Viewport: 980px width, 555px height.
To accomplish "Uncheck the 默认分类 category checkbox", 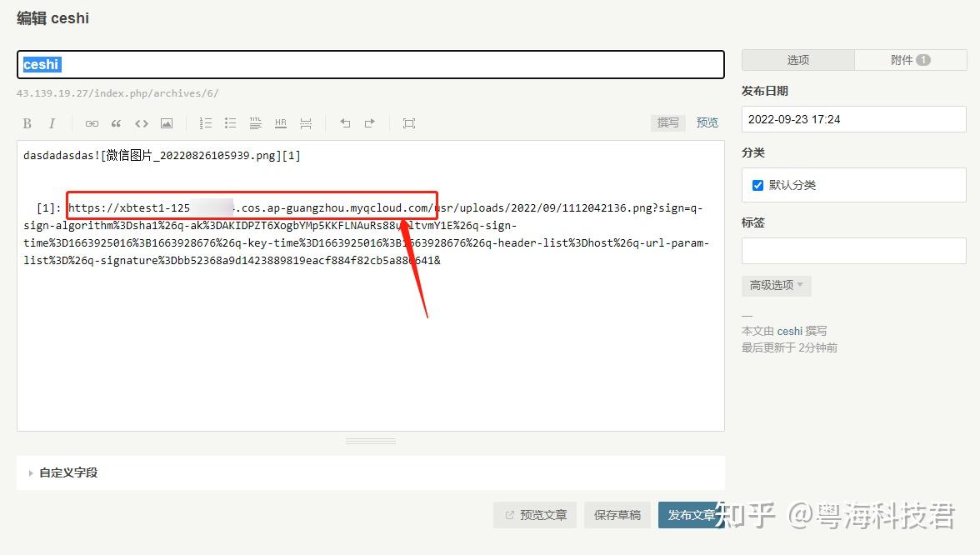I will coord(757,185).
